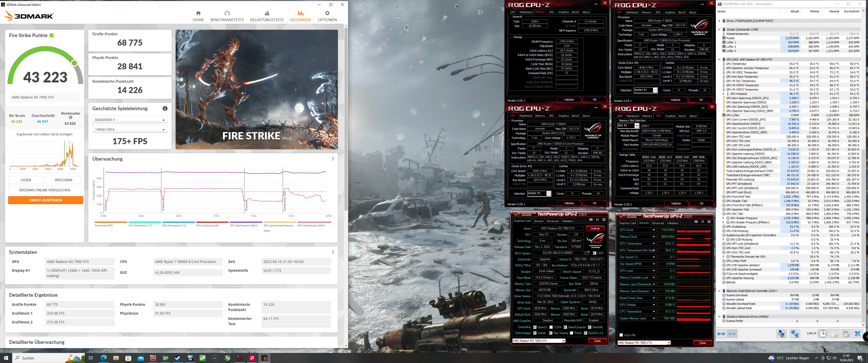Switch to ERGEBNISSE tab in 3DMark
The height and width of the screenshot is (363, 868).
tap(301, 16)
